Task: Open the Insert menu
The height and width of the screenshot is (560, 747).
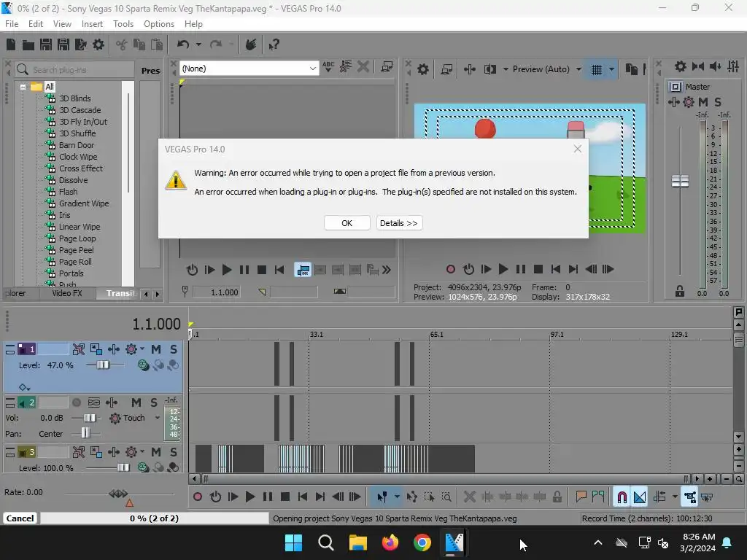Action: [92, 24]
